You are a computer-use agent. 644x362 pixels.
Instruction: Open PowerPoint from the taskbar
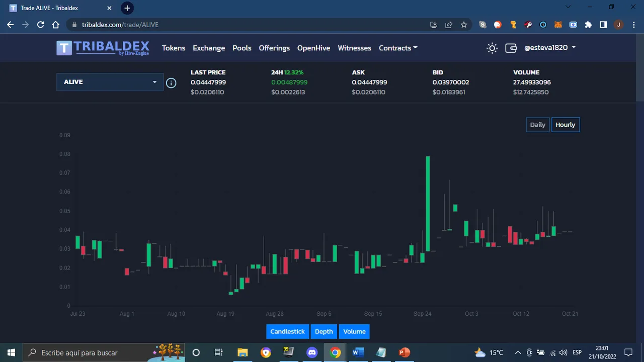[x=405, y=352]
